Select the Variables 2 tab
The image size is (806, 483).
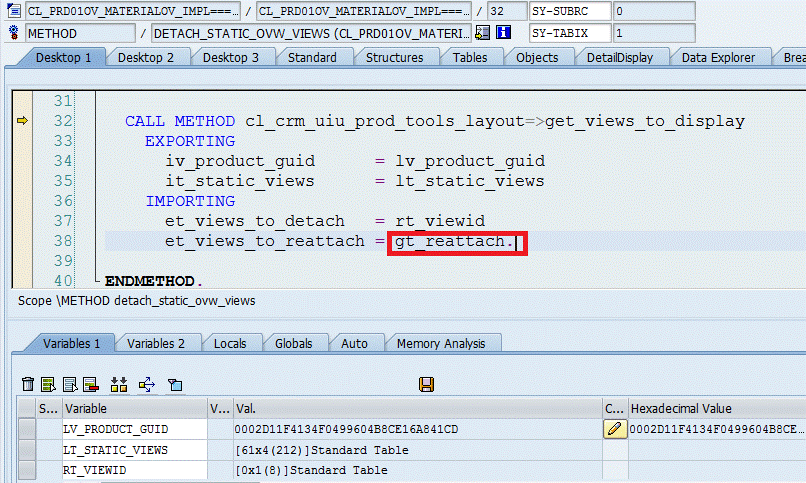pyautogui.click(x=156, y=343)
